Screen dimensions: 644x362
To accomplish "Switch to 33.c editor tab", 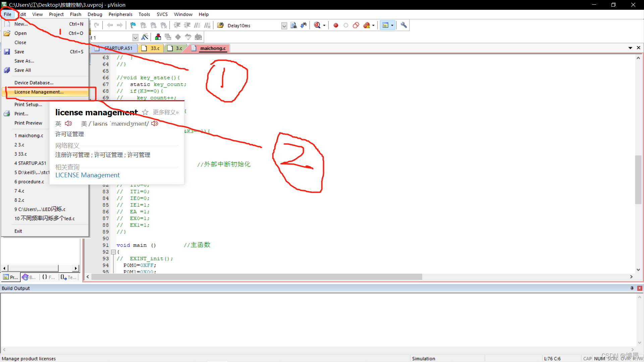I will coord(151,48).
